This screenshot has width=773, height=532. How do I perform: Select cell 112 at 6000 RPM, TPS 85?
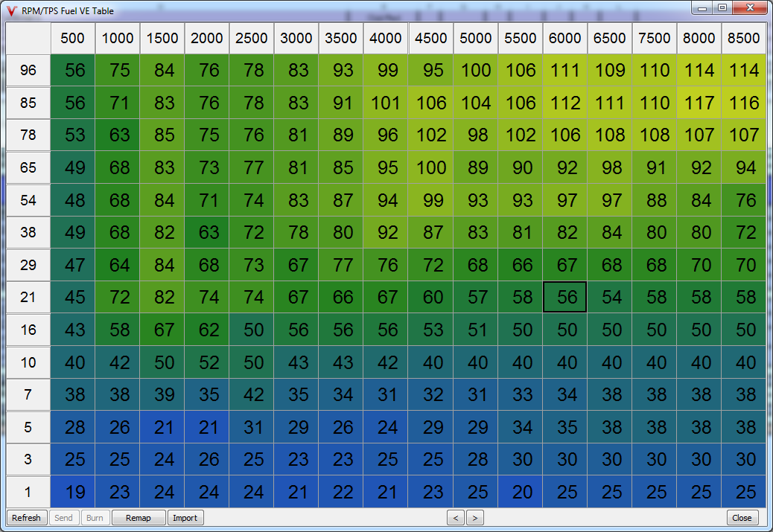click(565, 103)
